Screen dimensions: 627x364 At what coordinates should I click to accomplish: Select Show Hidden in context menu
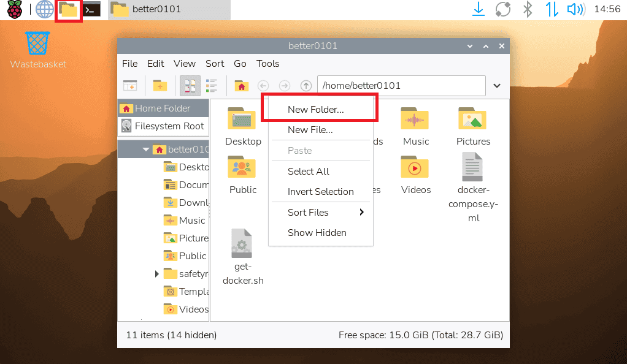(x=317, y=233)
